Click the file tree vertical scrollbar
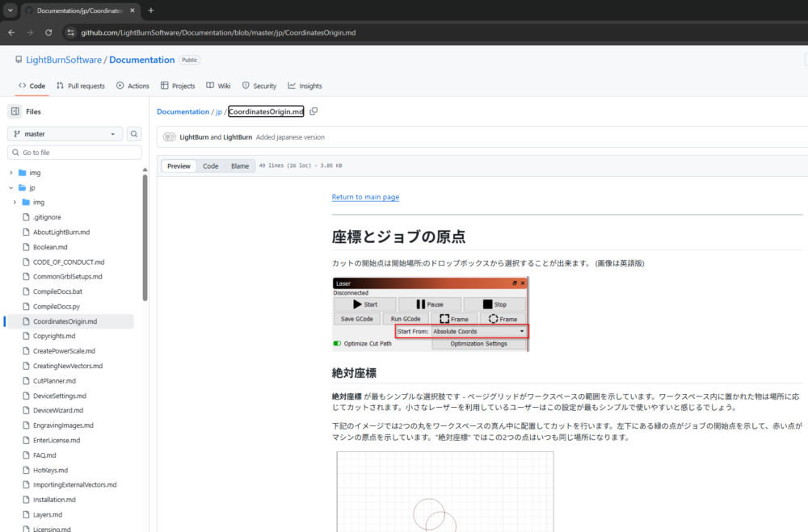The height and width of the screenshot is (532, 808). [x=145, y=242]
